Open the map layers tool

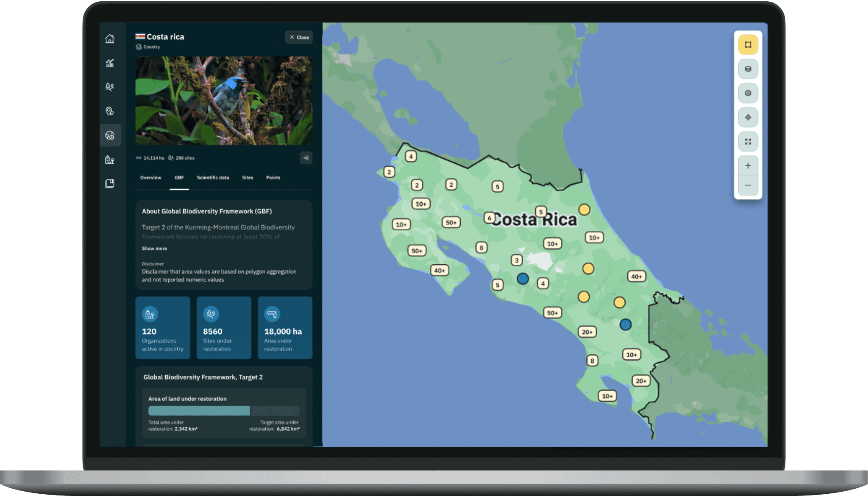click(748, 69)
